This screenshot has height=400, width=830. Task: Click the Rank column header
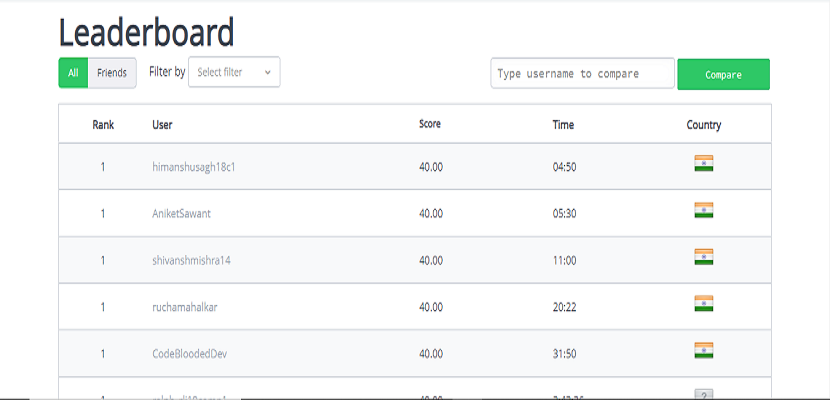[103, 125]
